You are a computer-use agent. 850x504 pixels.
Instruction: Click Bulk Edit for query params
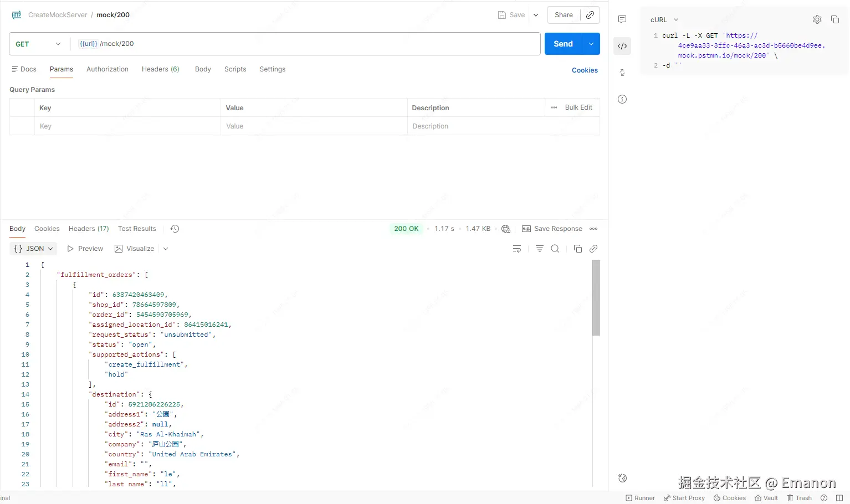pos(578,107)
